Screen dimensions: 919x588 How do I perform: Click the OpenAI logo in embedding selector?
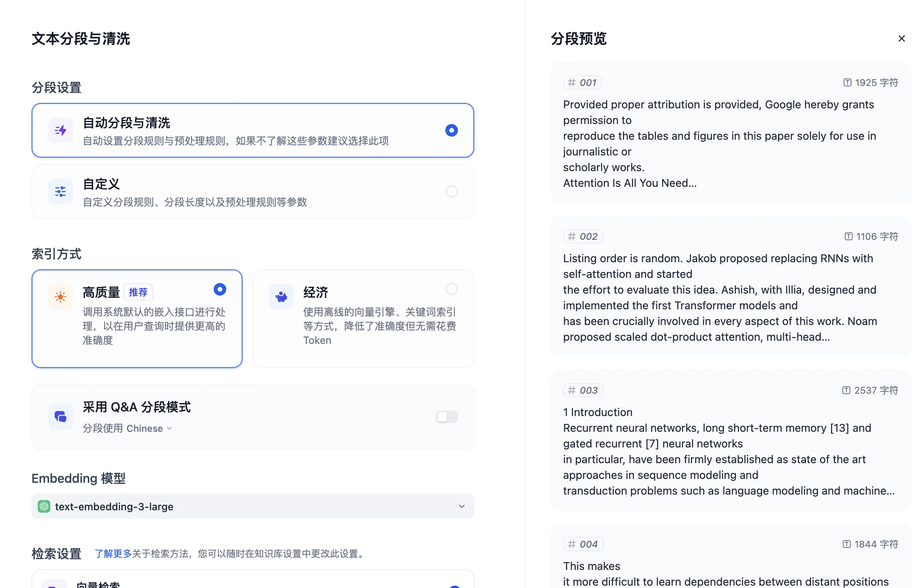44,506
